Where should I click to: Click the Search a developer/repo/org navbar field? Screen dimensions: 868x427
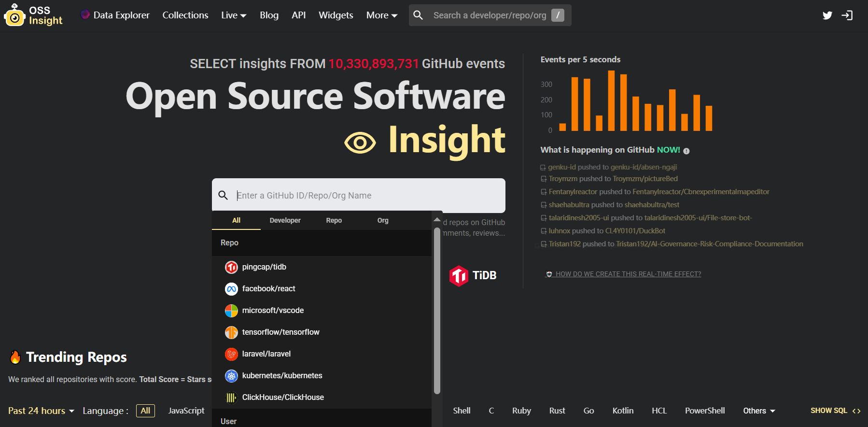click(x=490, y=15)
